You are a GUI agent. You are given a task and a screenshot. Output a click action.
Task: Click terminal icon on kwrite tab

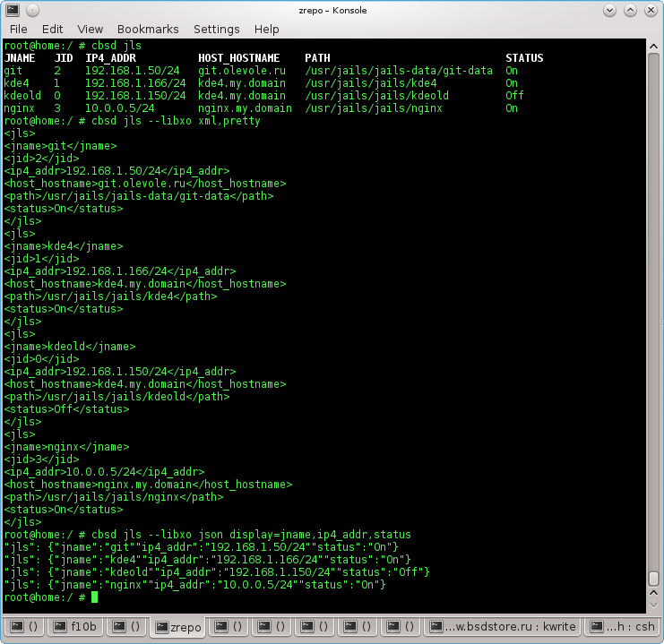436,626
